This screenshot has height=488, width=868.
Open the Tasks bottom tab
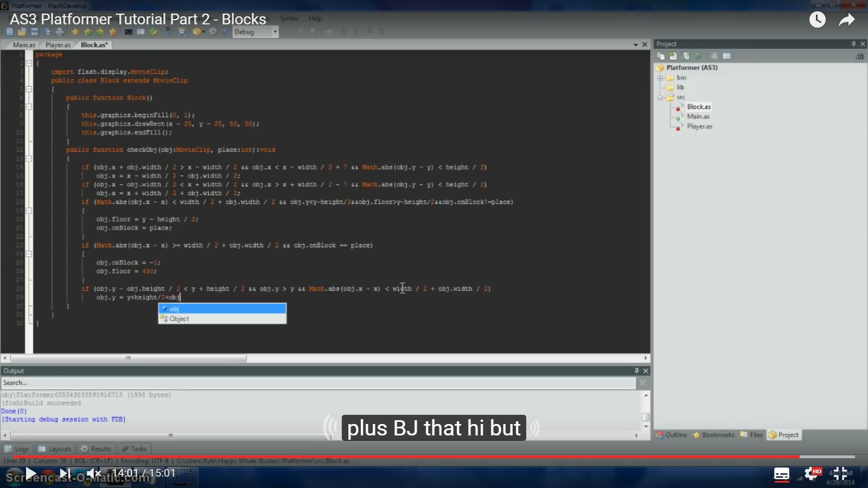[x=134, y=449]
